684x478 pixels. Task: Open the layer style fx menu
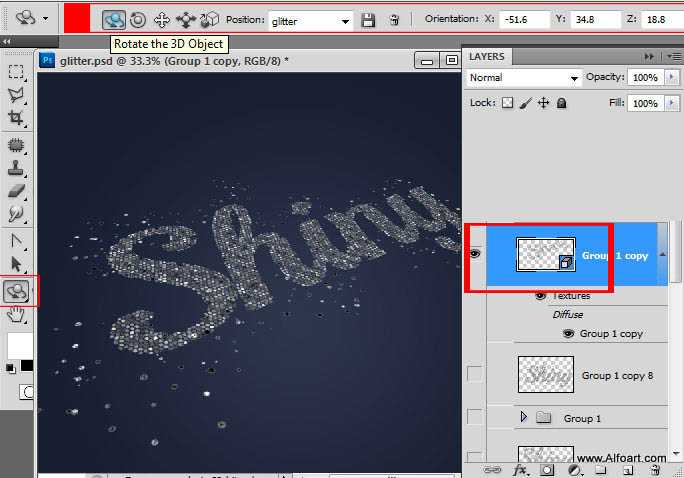(x=521, y=470)
